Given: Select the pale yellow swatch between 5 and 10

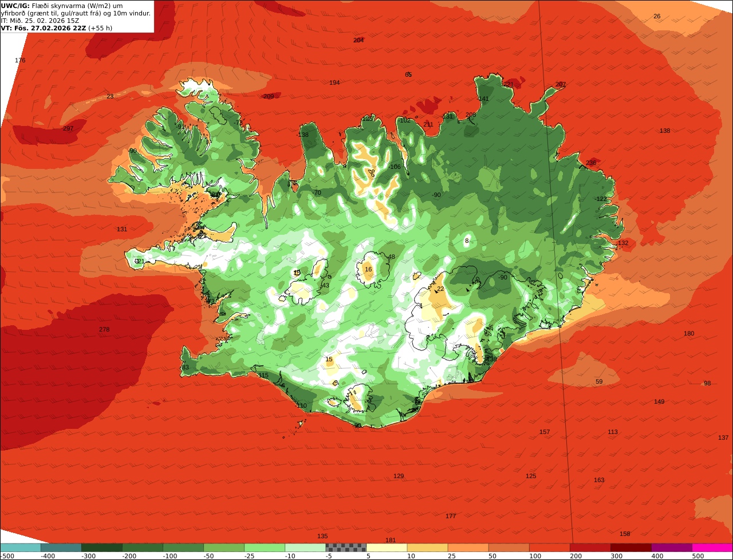Looking at the screenshot, I should [386, 547].
